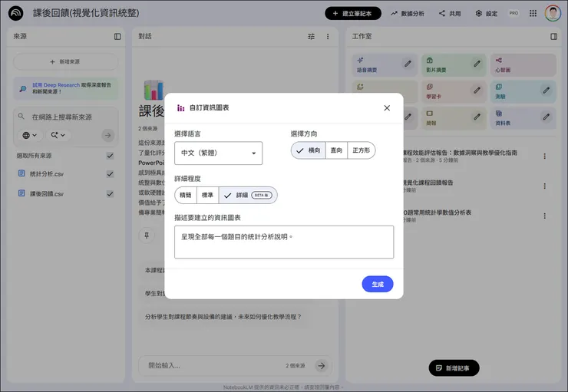Click the pin icon under the summary
This screenshot has width=568, height=392.
tap(147, 236)
